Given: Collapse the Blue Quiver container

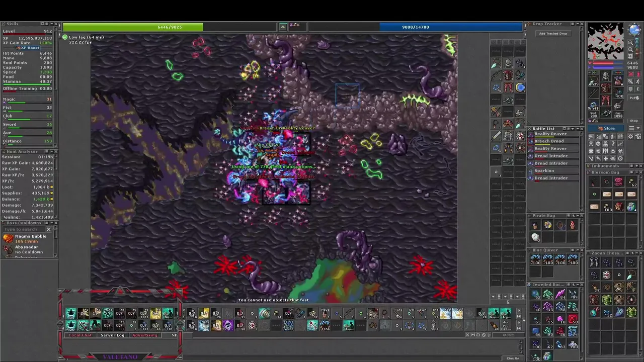Looking at the screenshot, I should click(x=578, y=250).
